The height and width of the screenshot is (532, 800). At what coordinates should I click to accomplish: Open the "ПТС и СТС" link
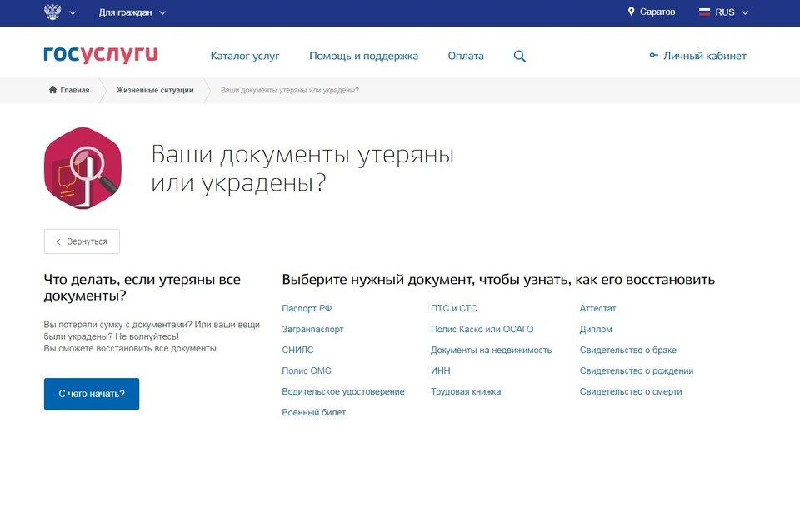453,308
